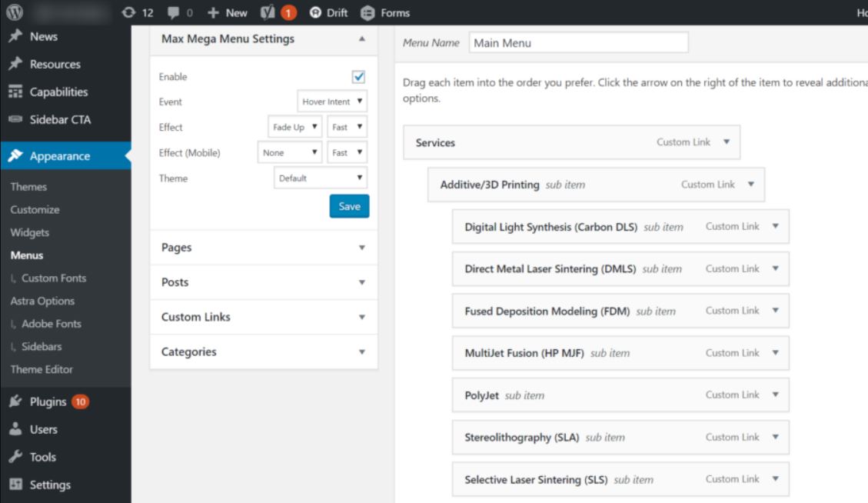This screenshot has width=868, height=503.
Task: Expand the Additive/3D Printing item arrow
Action: pos(750,184)
